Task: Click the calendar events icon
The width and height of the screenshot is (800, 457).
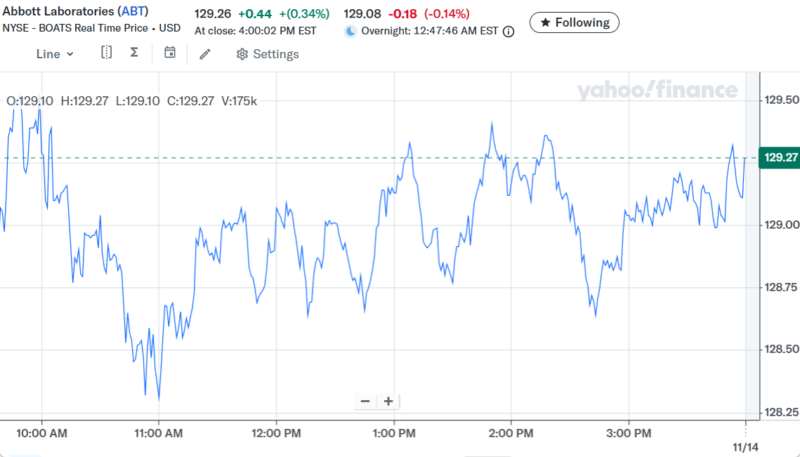Action: [170, 53]
